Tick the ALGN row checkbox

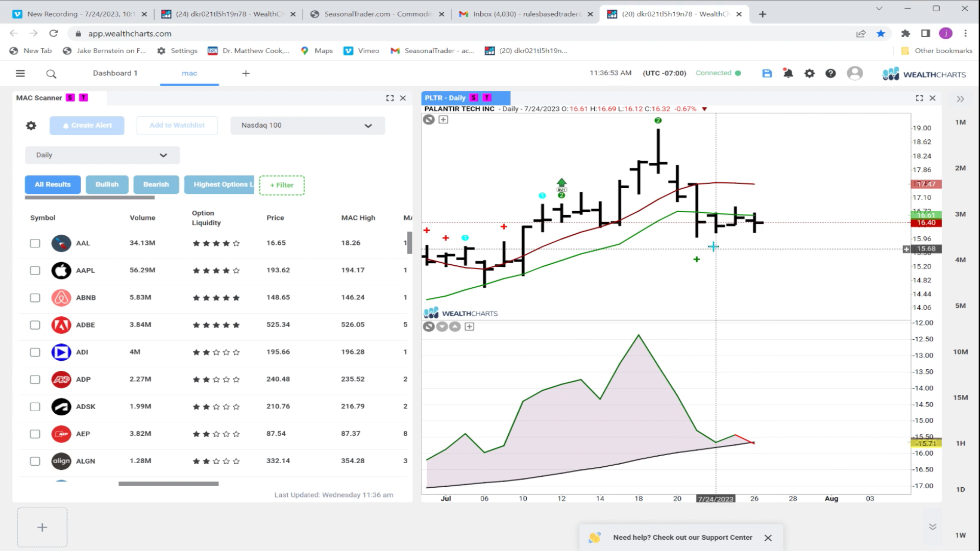coord(35,461)
